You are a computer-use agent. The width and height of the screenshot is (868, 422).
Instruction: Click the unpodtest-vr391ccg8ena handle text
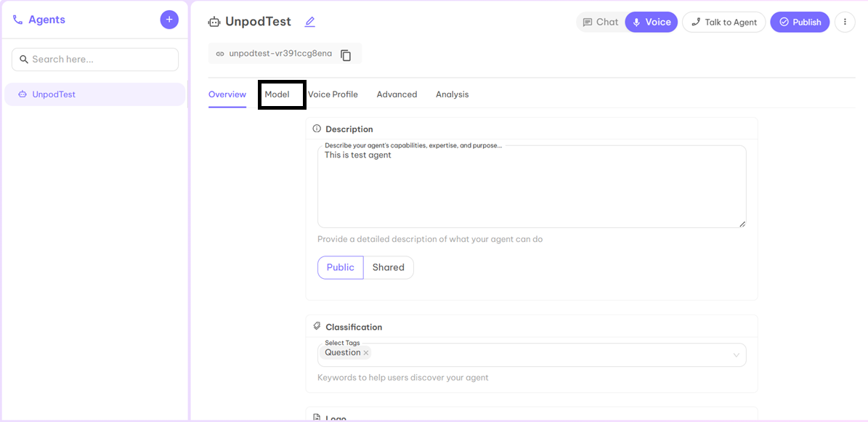pos(280,54)
